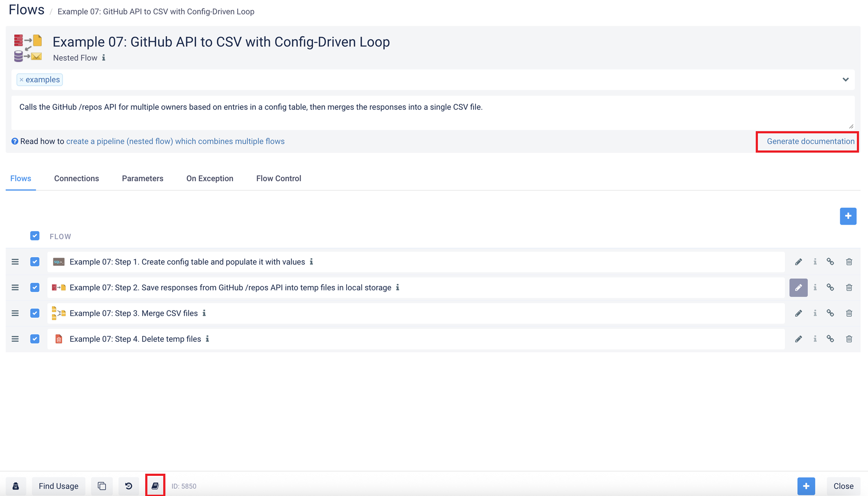Click documentation book icon in bottom toolbar
The height and width of the screenshot is (496, 868).
155,486
